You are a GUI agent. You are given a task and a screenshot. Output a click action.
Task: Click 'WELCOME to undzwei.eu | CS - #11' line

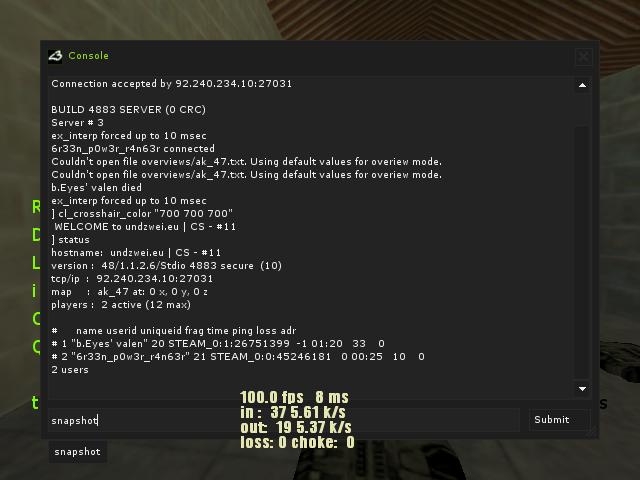pyautogui.click(x=145, y=227)
